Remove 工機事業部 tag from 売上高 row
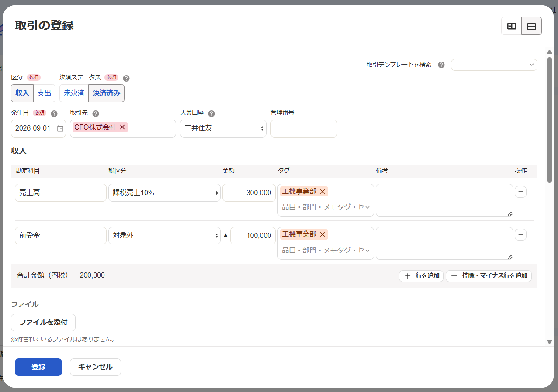The width and height of the screenshot is (558, 392). coord(322,191)
